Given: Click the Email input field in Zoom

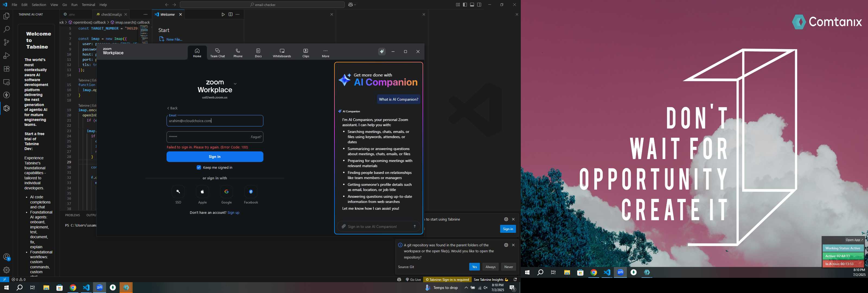Looking at the screenshot, I should coord(215,121).
